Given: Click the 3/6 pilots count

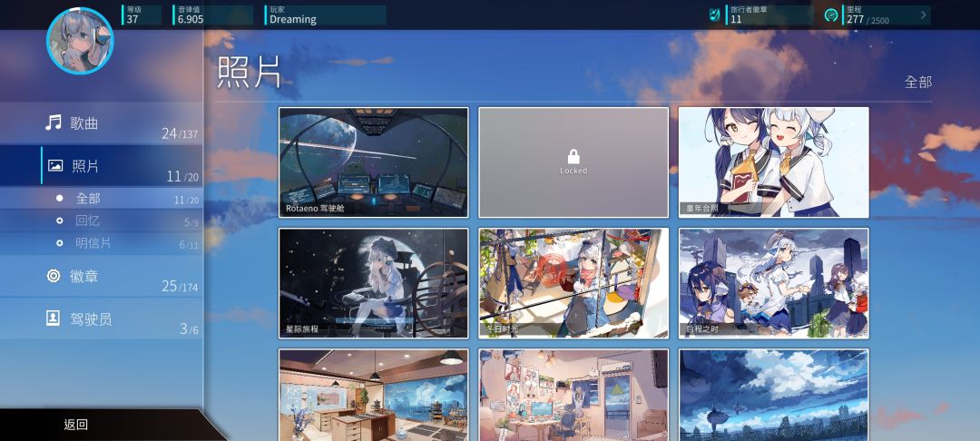Looking at the screenshot, I should [x=189, y=329].
